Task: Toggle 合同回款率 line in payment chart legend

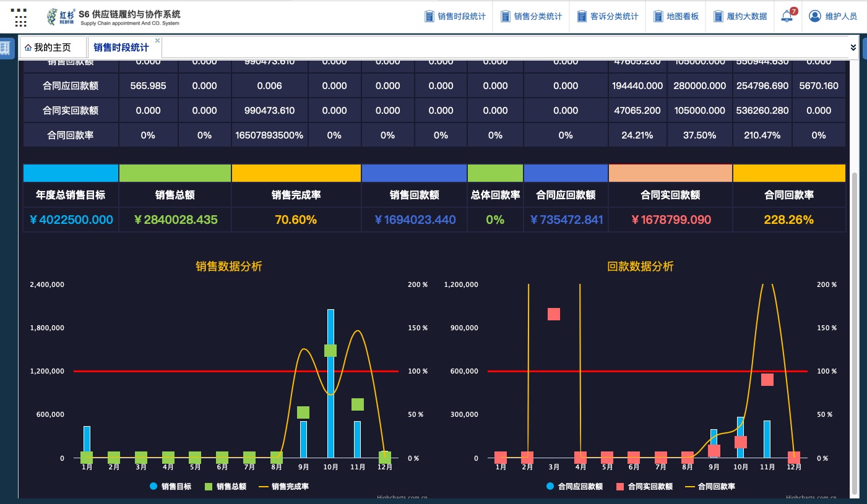Action: click(710, 487)
